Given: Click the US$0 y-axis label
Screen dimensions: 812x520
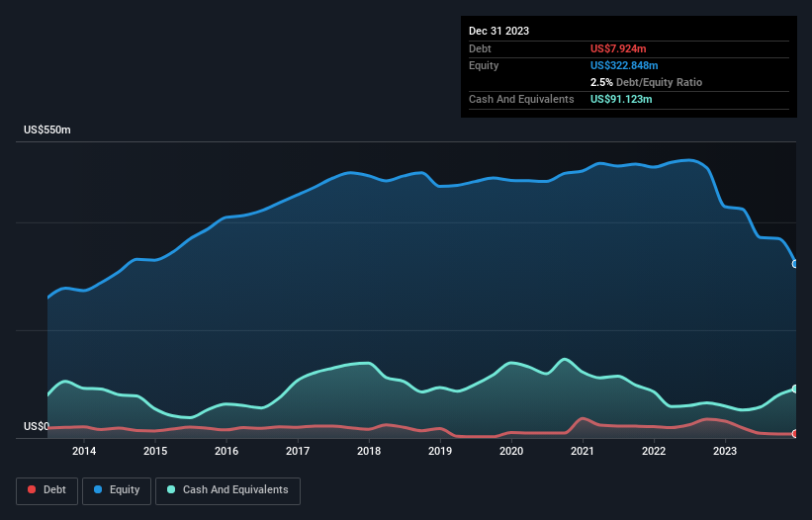Looking at the screenshot, I should coord(37,426).
